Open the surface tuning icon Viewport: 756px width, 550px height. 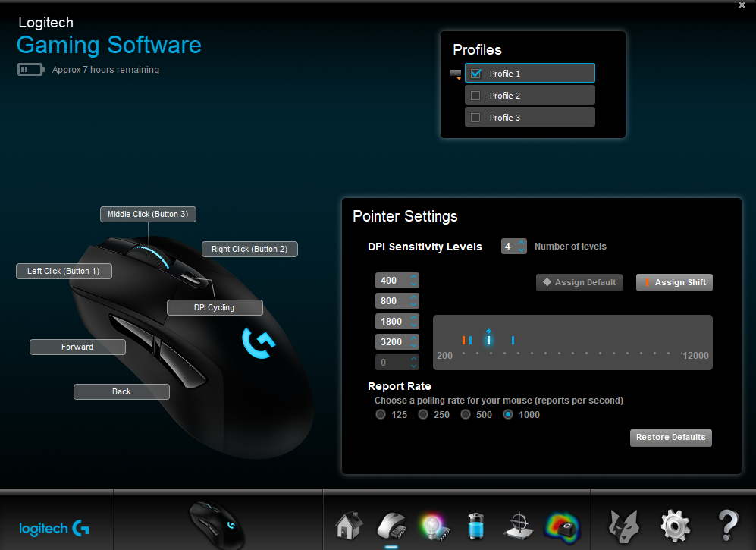(517, 524)
